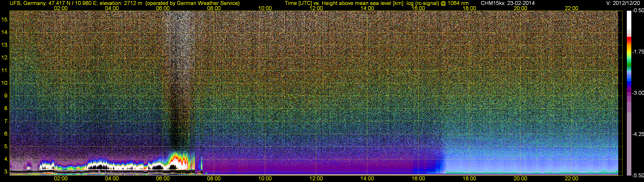
Task: Click the '14:00' label on the bottom time axis
Action: coord(367,179)
